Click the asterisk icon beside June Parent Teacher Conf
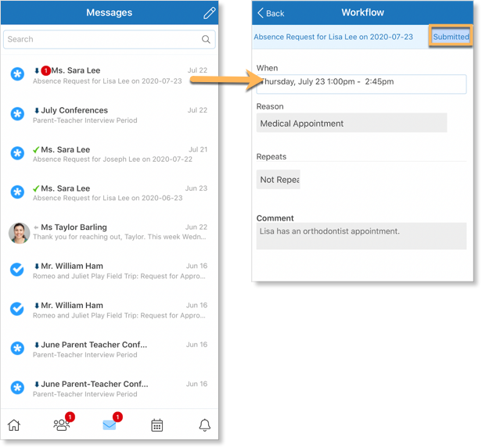Viewport: 482px width, 448px height. [17, 348]
